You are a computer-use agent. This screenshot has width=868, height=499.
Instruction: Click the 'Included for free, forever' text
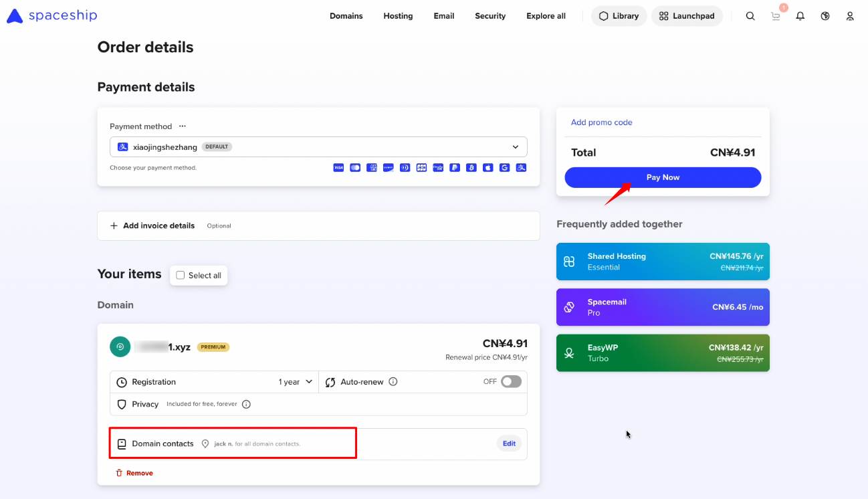[202, 404]
